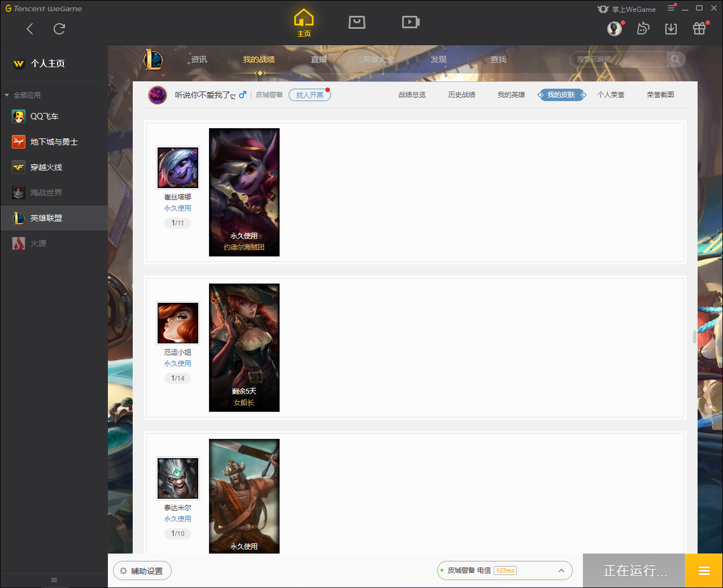723x588 pixels.
Task: Open the 女船长 skin card
Action: click(244, 347)
